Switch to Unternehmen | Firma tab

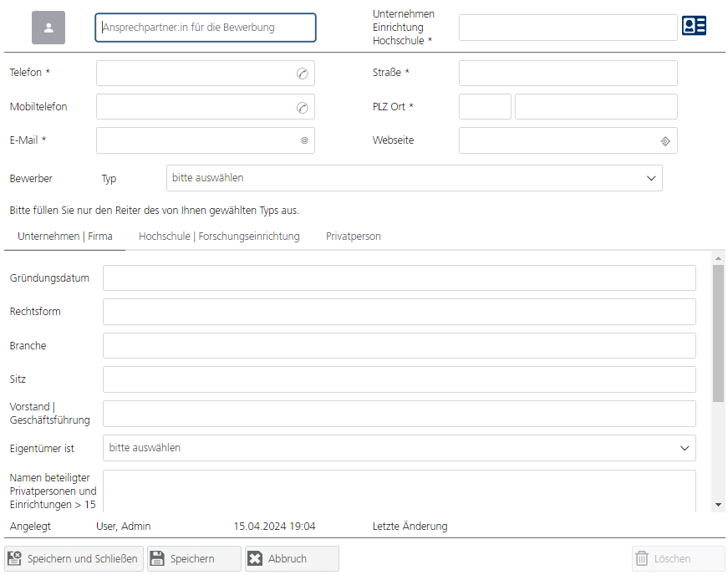click(x=65, y=237)
